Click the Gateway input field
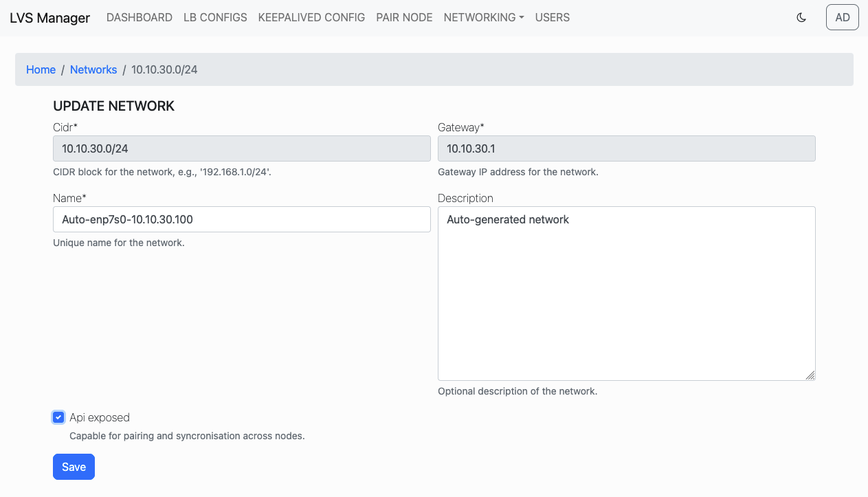 point(627,148)
